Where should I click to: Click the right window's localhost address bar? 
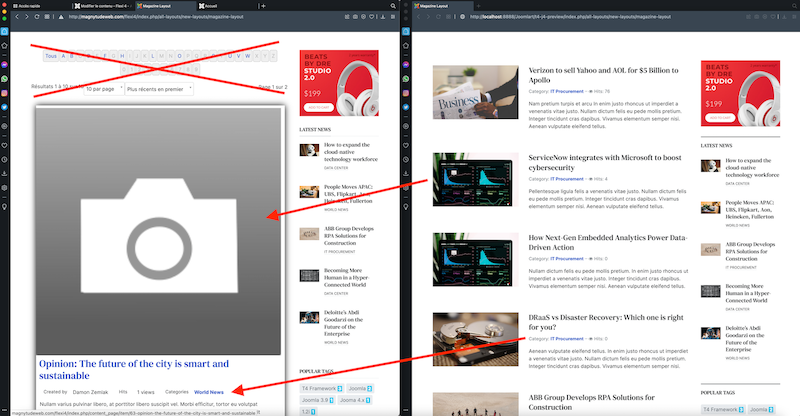570,17
